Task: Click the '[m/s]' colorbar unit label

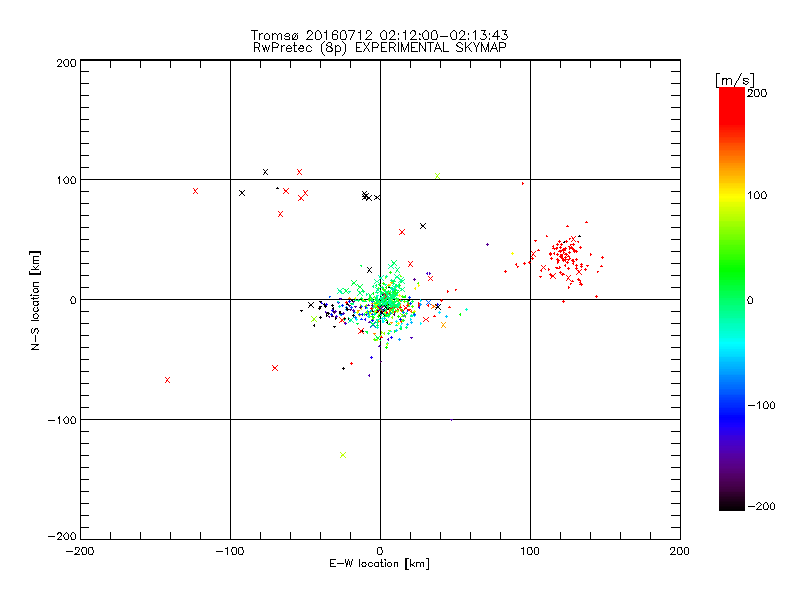Action: (735, 80)
